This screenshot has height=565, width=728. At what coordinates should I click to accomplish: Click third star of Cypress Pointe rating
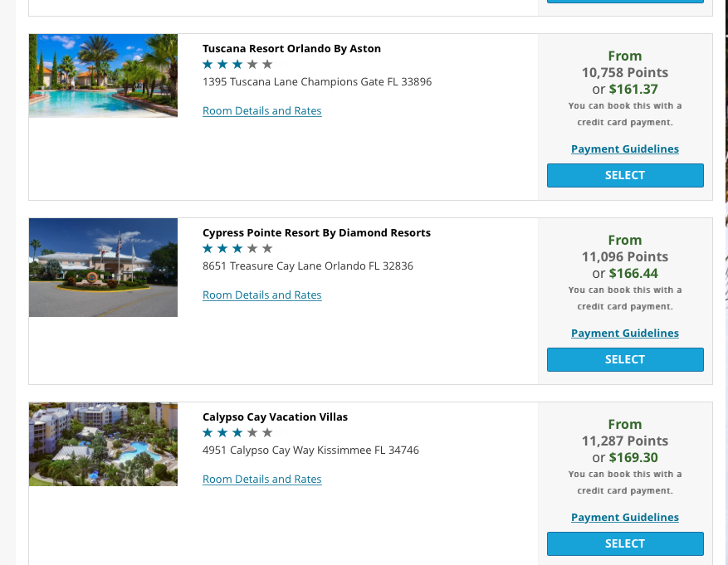pos(237,249)
